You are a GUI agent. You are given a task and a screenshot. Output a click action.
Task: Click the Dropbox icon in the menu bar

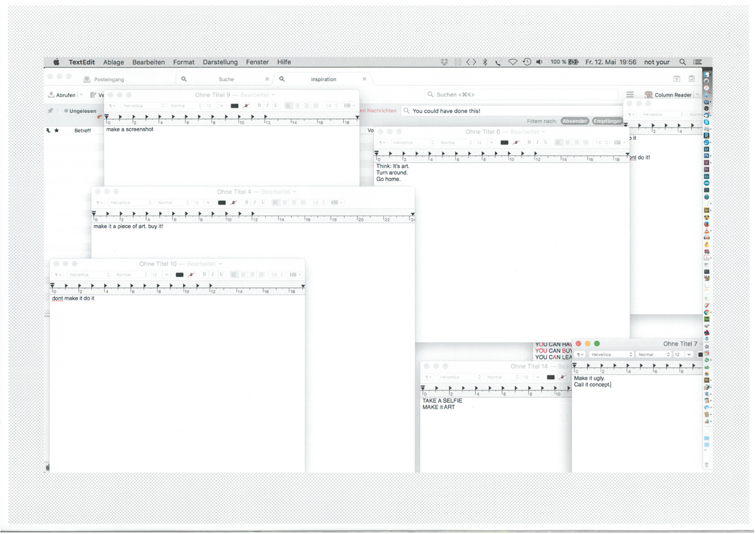coord(444,62)
